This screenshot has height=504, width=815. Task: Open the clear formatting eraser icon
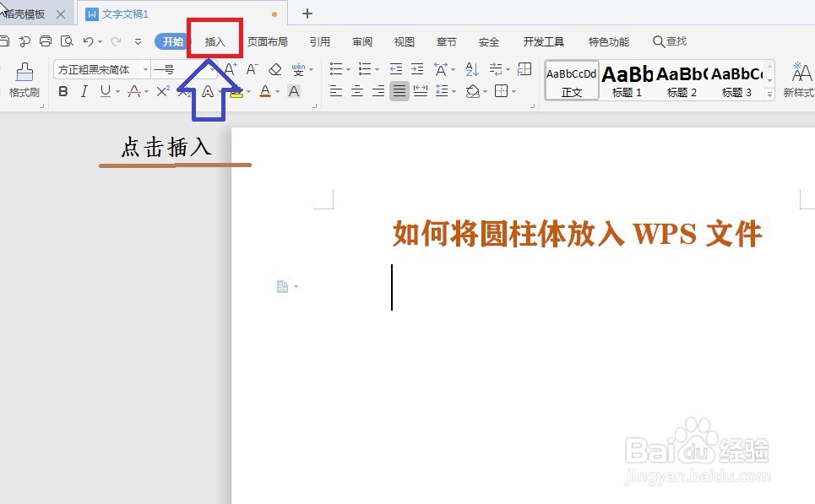pos(274,69)
